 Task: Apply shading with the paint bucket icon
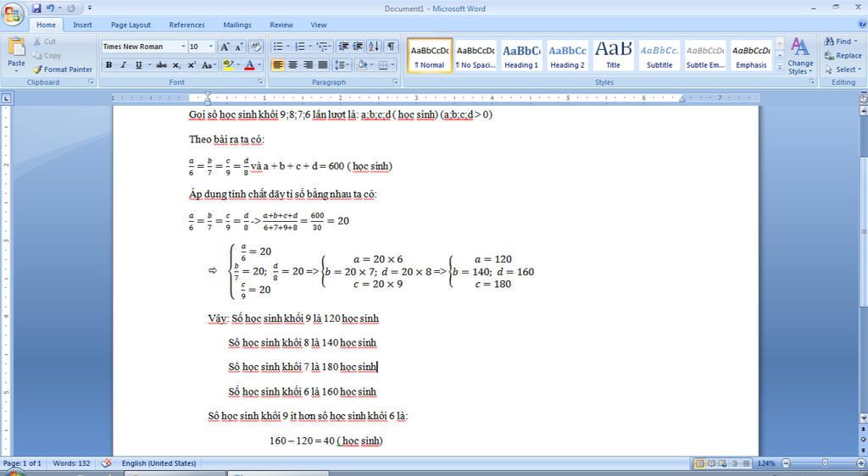tap(361, 65)
